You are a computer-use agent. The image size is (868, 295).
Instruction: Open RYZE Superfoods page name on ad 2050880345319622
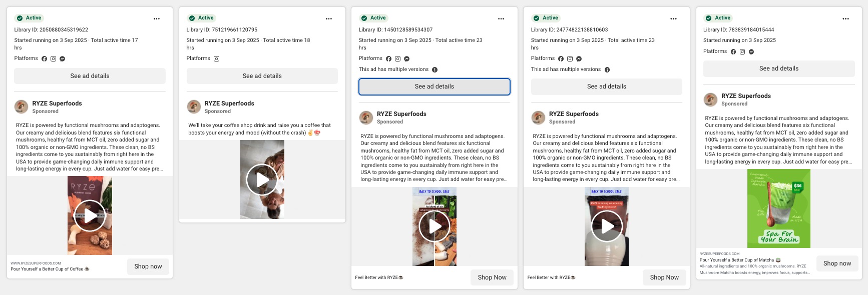click(x=57, y=103)
